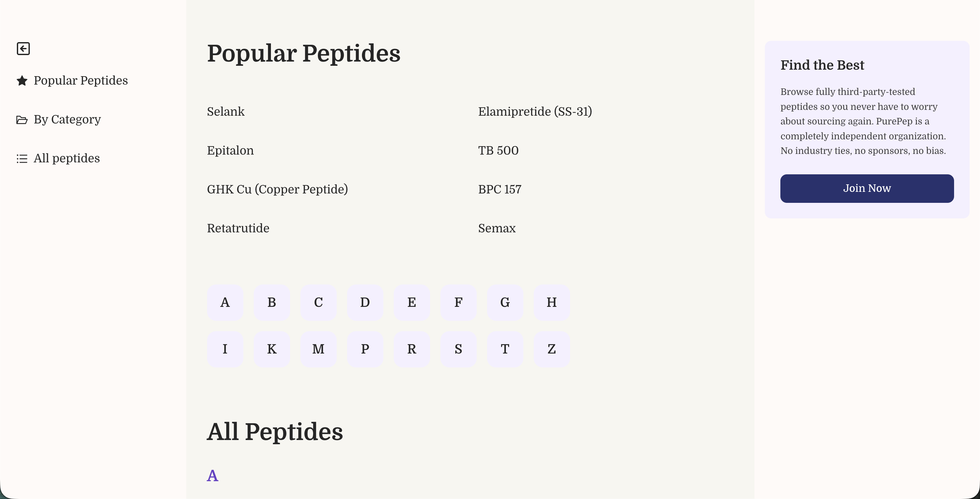
Task: Click the back arrow icon in the sidebar
Action: coord(23,48)
